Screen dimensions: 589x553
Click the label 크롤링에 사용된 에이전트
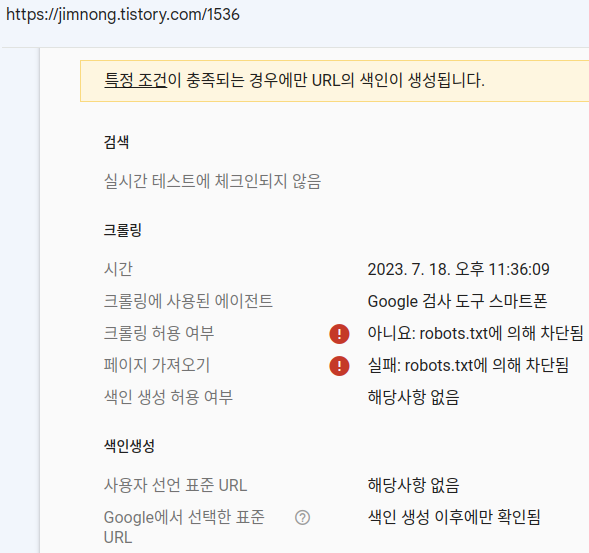[x=188, y=301]
